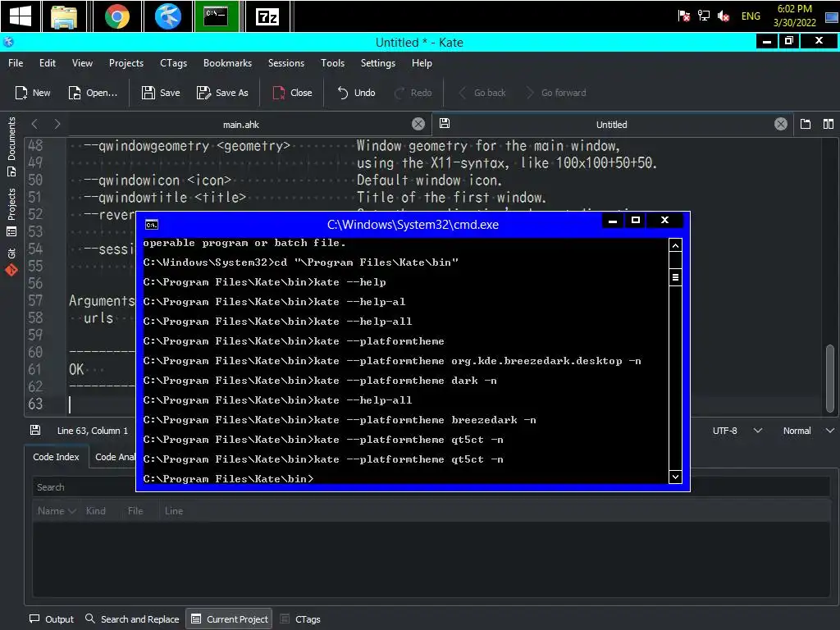Click the Kate title bar app icon

[8, 42]
